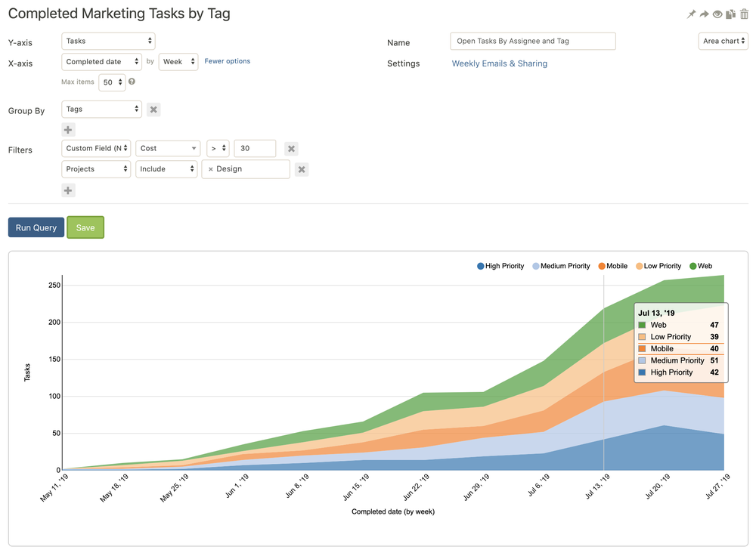
Task: Add another Group By with plus icon
Action: (68, 130)
